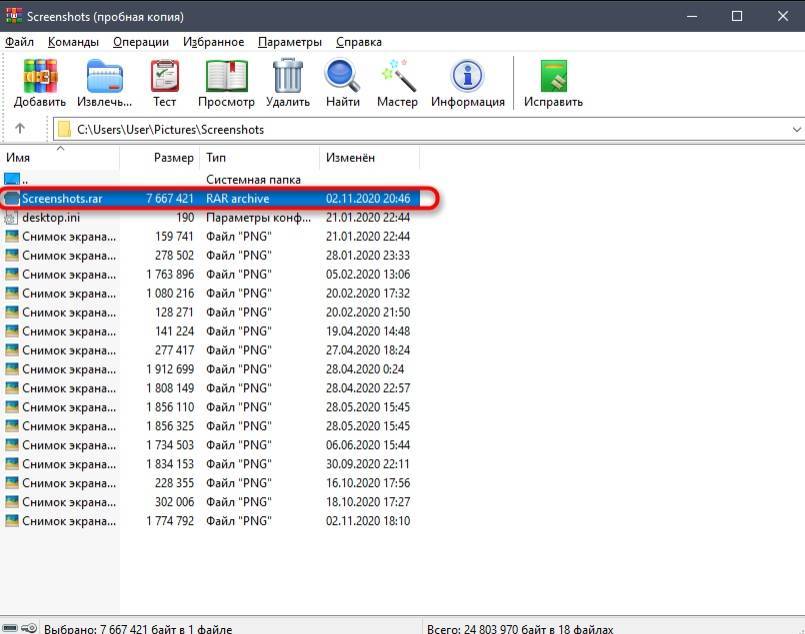Screen dimensions: 805x634
Task: Sort files by Изменён column header
Action: tap(350, 158)
